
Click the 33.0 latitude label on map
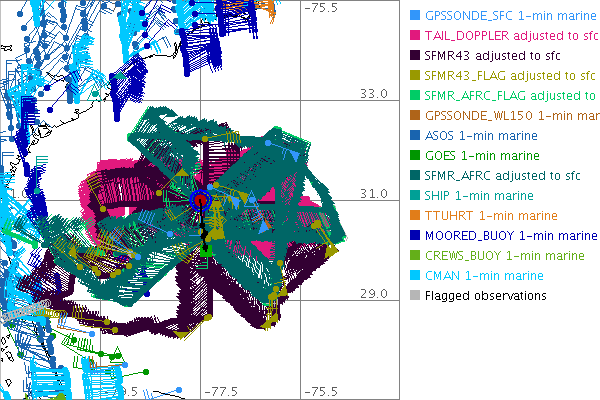coord(374,94)
